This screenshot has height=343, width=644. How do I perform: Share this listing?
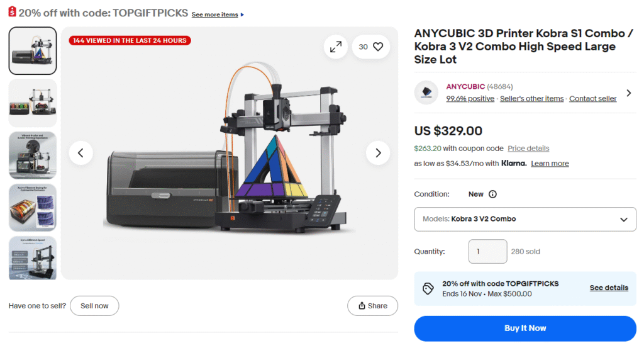[x=372, y=306]
